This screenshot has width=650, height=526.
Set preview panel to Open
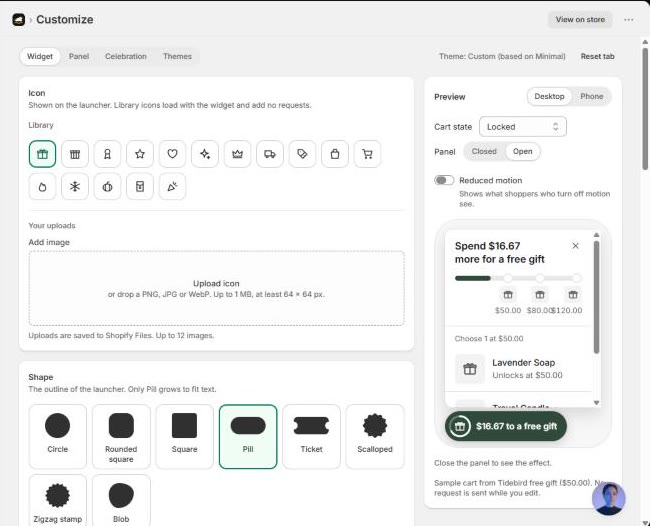522,152
